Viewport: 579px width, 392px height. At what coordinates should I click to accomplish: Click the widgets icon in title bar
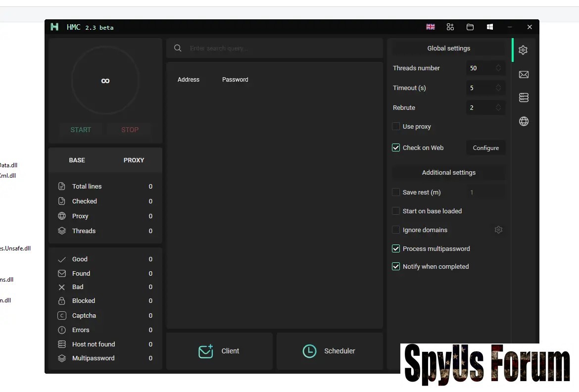coord(450,27)
